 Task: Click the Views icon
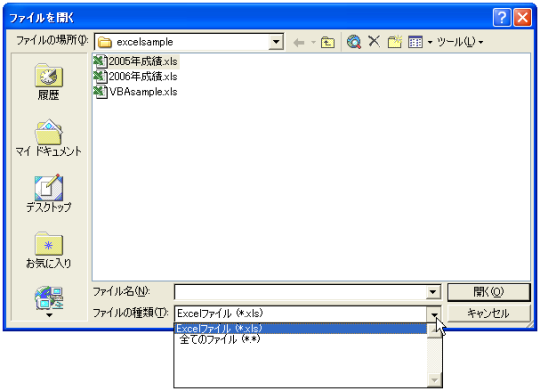tap(415, 42)
